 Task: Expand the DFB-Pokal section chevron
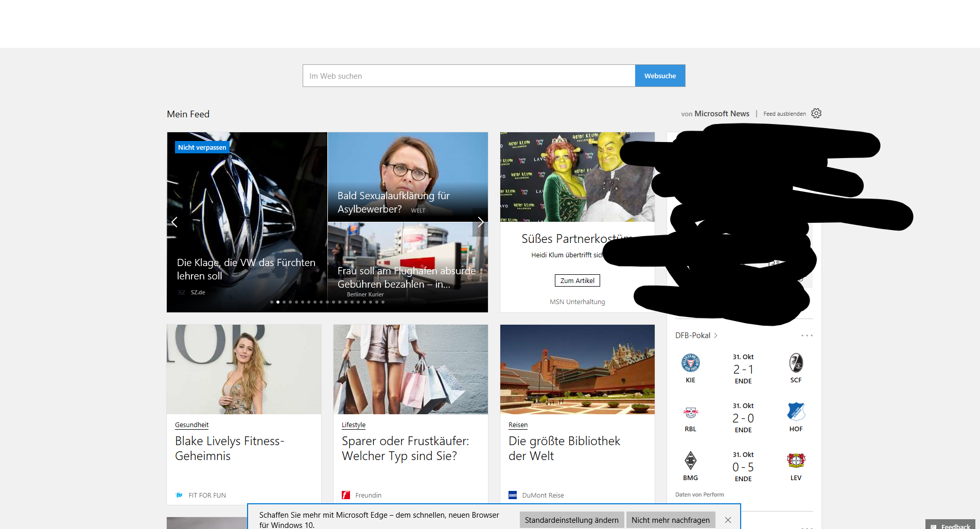click(715, 336)
